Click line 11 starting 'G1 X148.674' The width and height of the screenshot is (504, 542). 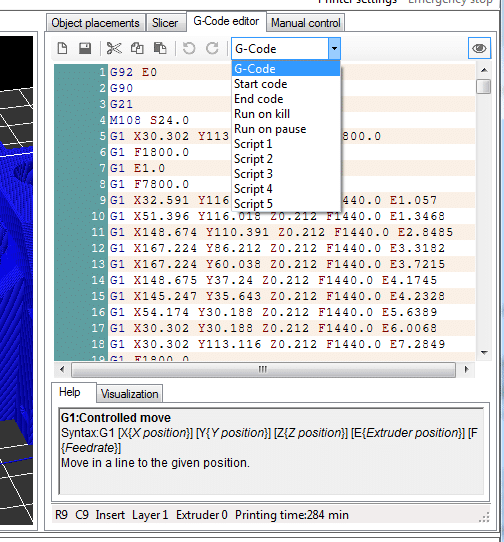281,232
